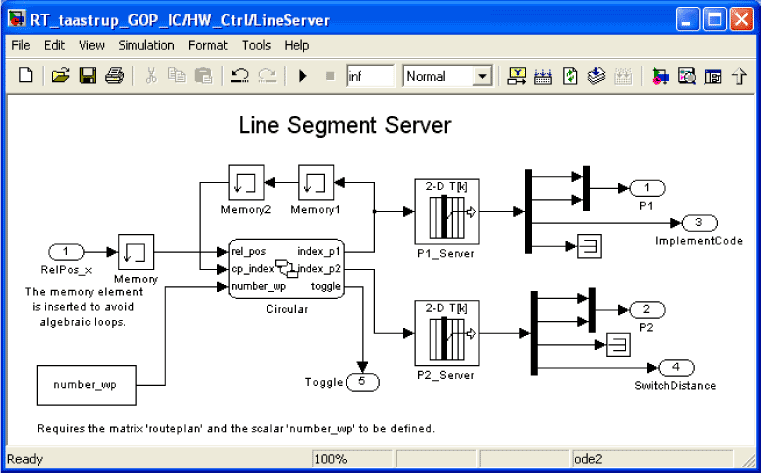Maximize the LineServer window
The height and width of the screenshot is (473, 761).
click(x=714, y=20)
